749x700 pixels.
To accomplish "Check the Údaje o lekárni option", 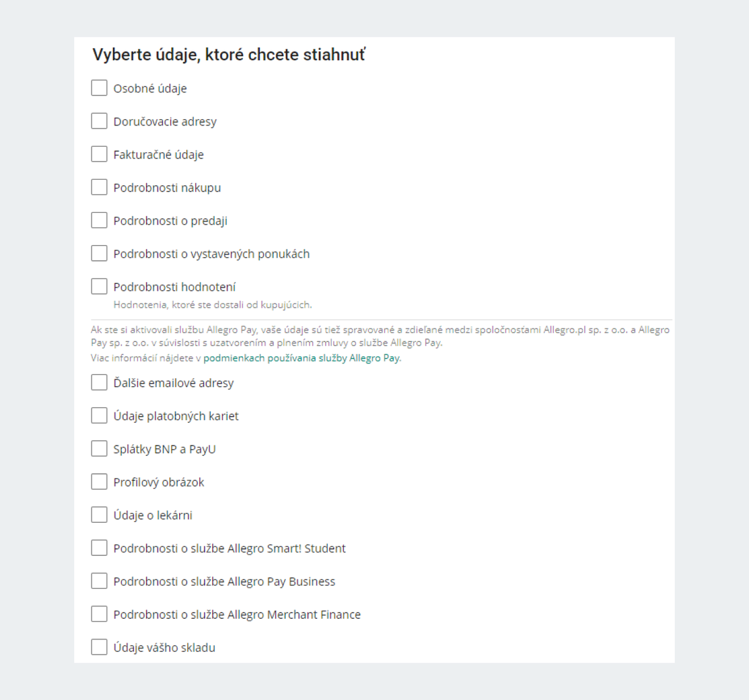I will click(99, 515).
